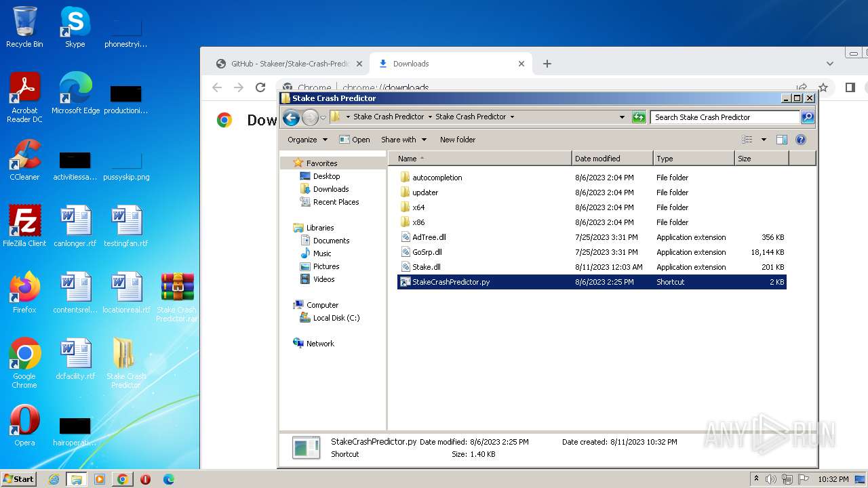Refresh the Stake Crash Predictor folder
Viewport: 868px width, 488px height.
tap(639, 117)
